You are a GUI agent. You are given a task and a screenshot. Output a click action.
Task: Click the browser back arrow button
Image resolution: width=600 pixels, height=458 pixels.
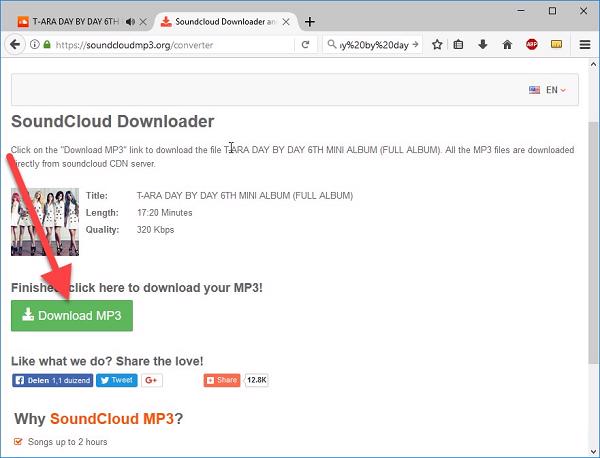tap(15, 45)
